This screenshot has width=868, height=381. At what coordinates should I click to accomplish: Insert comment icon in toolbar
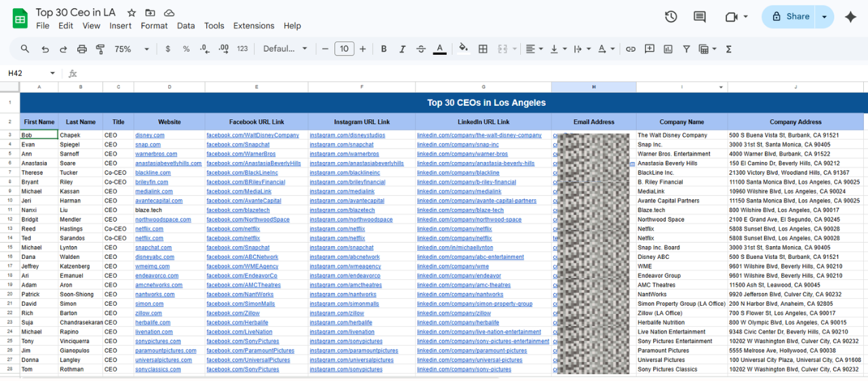[650, 49]
